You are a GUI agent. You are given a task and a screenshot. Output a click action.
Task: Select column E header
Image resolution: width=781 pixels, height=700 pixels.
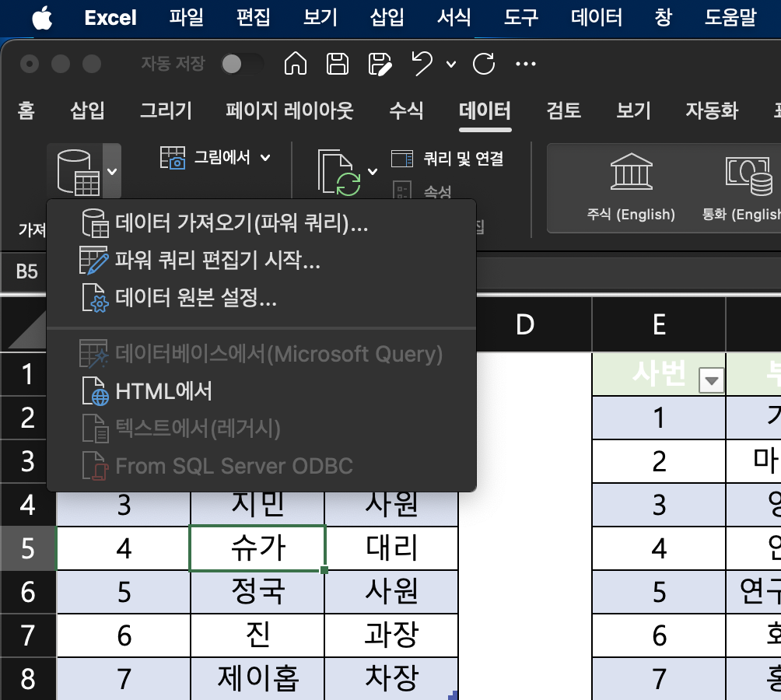659,324
